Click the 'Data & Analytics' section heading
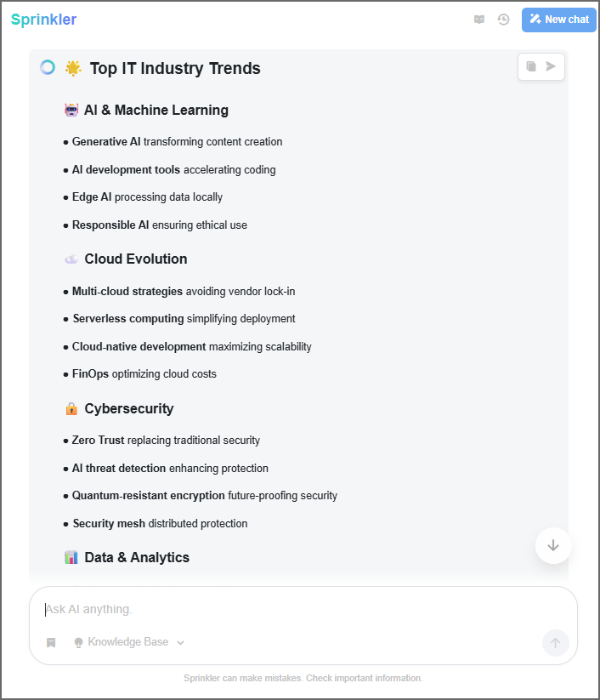Screen dimensions: 600x700 click(x=137, y=557)
